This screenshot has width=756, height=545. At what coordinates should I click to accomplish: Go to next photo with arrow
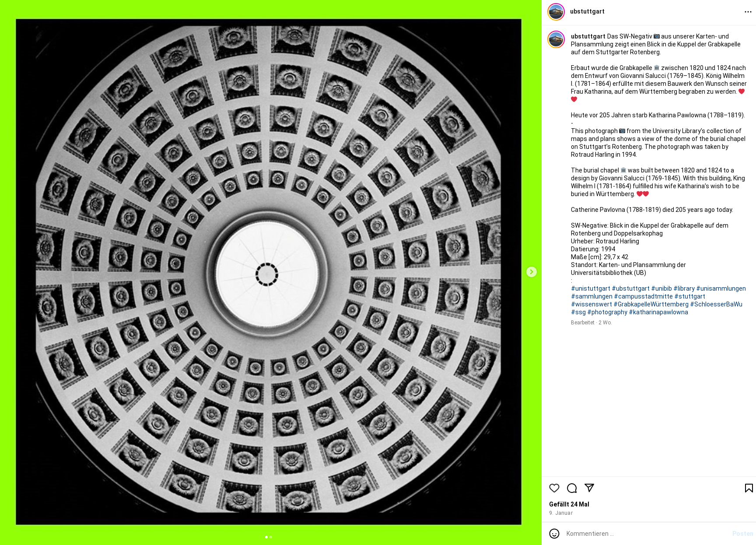(x=531, y=272)
